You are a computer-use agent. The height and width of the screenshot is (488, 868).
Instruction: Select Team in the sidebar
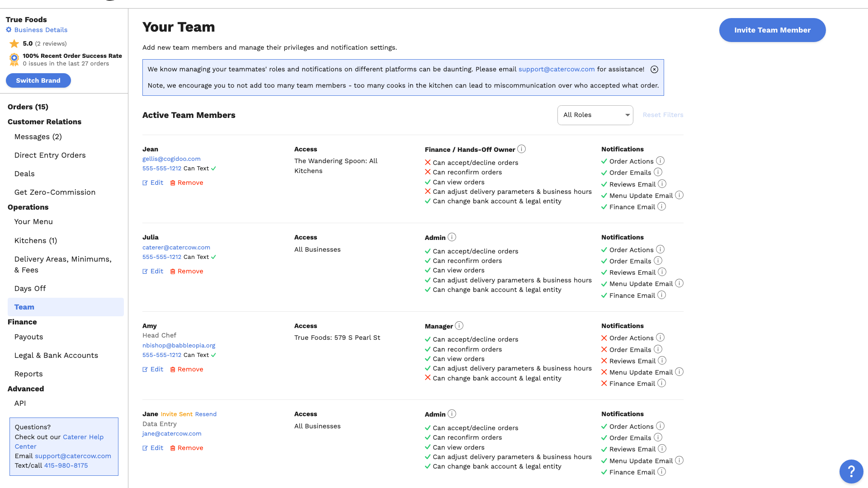pyautogui.click(x=66, y=307)
